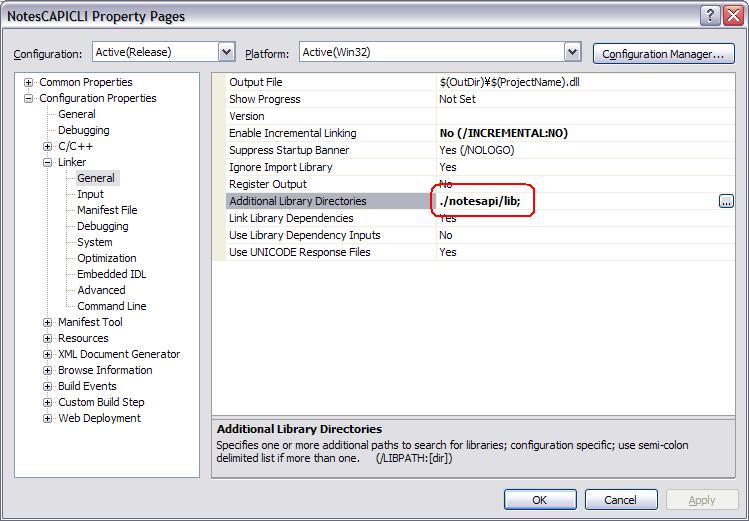749x521 pixels.
Task: Collapse the Configuration Properties node
Action: click(x=29, y=98)
